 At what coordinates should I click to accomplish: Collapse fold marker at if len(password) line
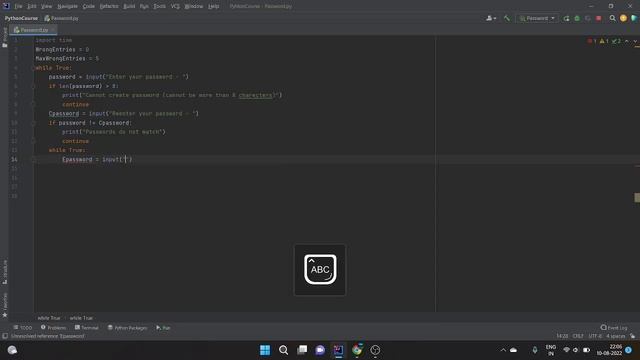pyautogui.click(x=34, y=86)
